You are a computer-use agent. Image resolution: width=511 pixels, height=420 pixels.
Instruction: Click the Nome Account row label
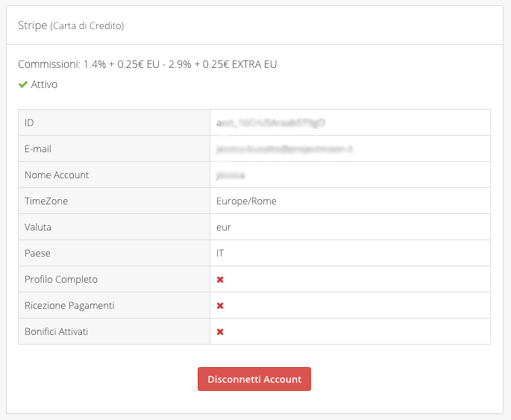(x=57, y=175)
